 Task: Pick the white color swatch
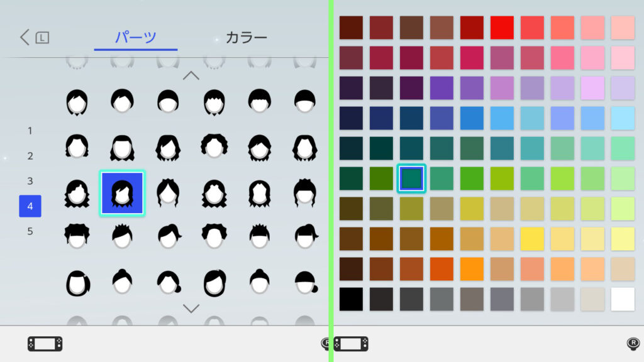623,299
